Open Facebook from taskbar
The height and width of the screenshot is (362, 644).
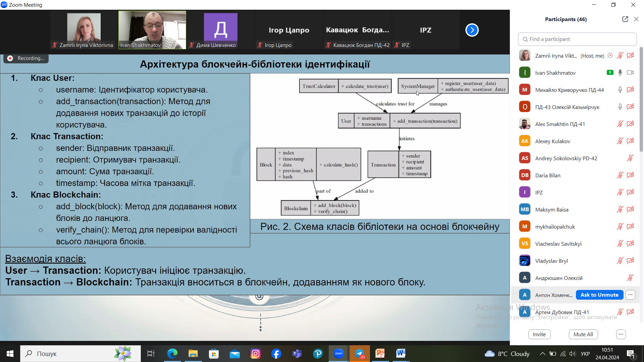276,354
